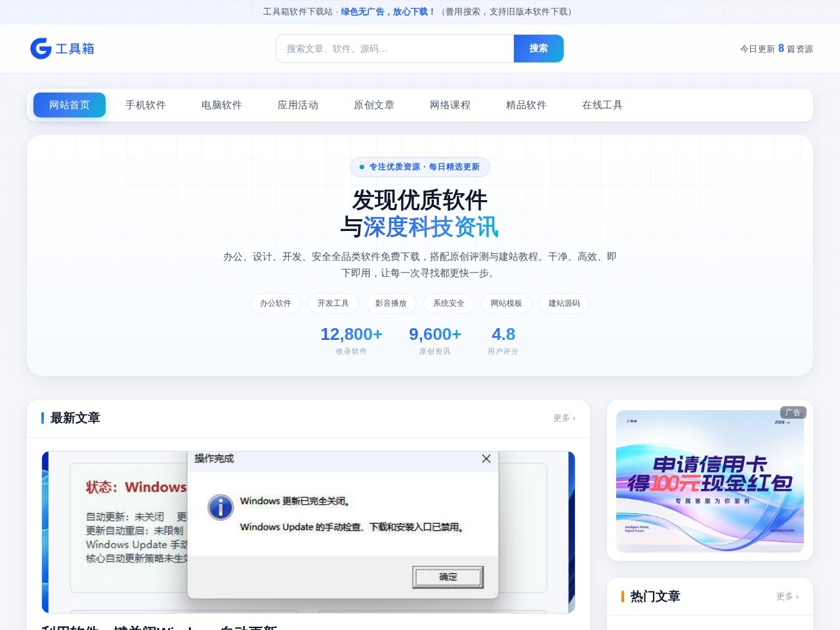Open the 在线工具 navigation item

pyautogui.click(x=602, y=105)
